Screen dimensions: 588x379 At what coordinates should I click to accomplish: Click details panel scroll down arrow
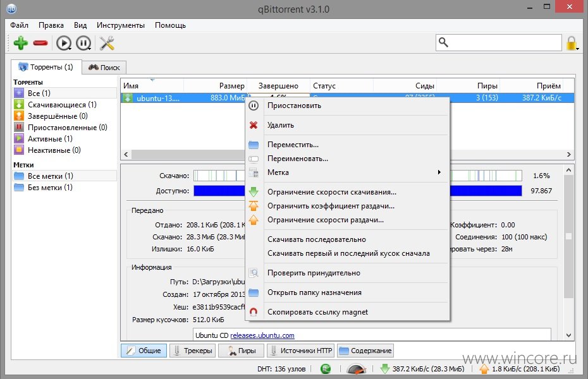pos(568,335)
